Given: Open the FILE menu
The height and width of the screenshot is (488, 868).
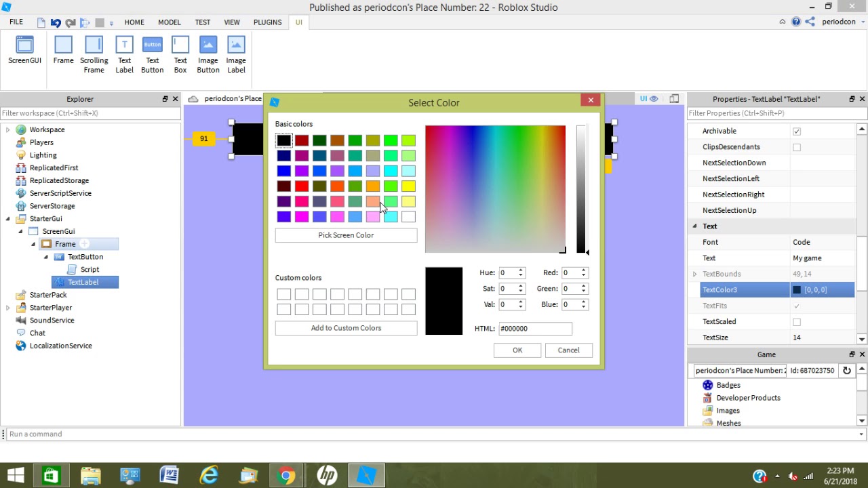Looking at the screenshot, I should point(16,22).
